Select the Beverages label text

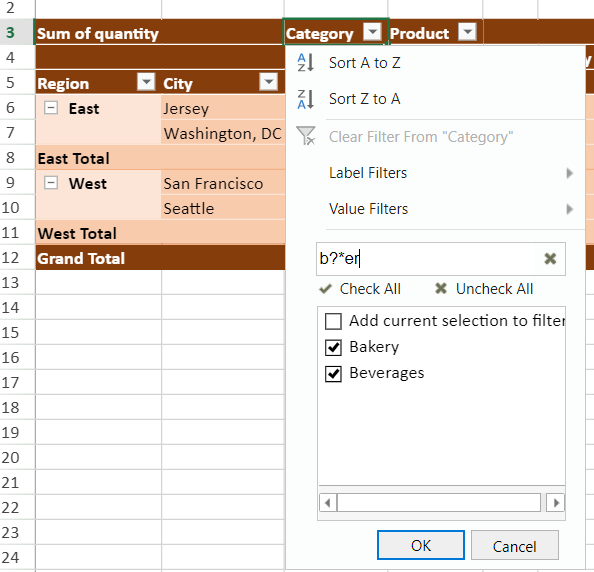point(386,373)
